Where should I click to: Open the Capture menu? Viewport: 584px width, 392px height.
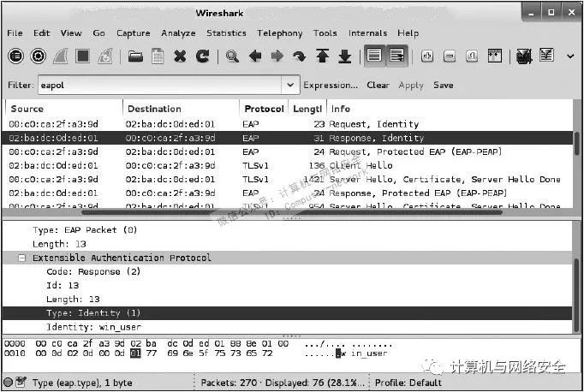tap(134, 33)
